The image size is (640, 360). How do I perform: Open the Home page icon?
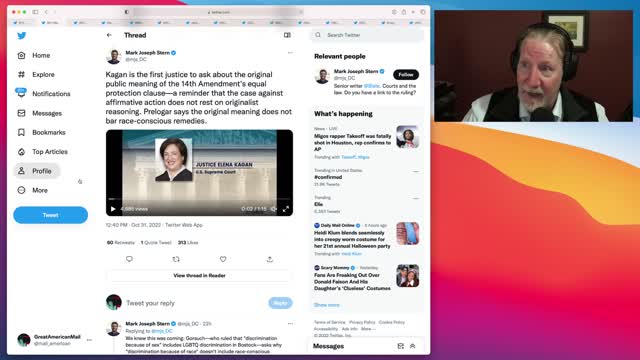pos(22,55)
